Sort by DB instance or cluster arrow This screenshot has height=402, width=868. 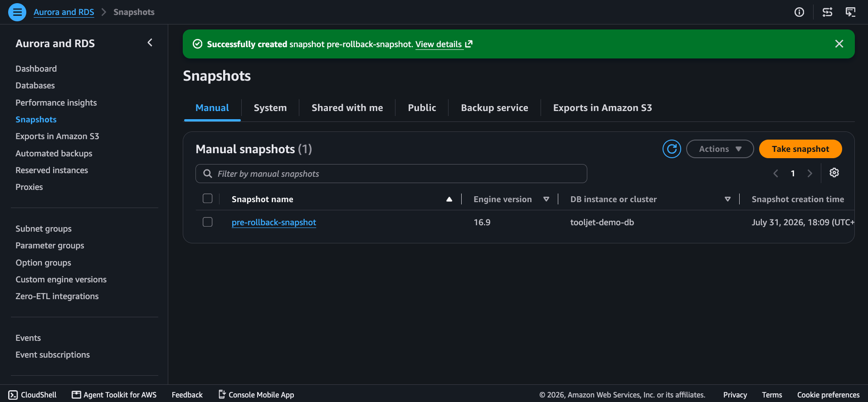point(727,199)
